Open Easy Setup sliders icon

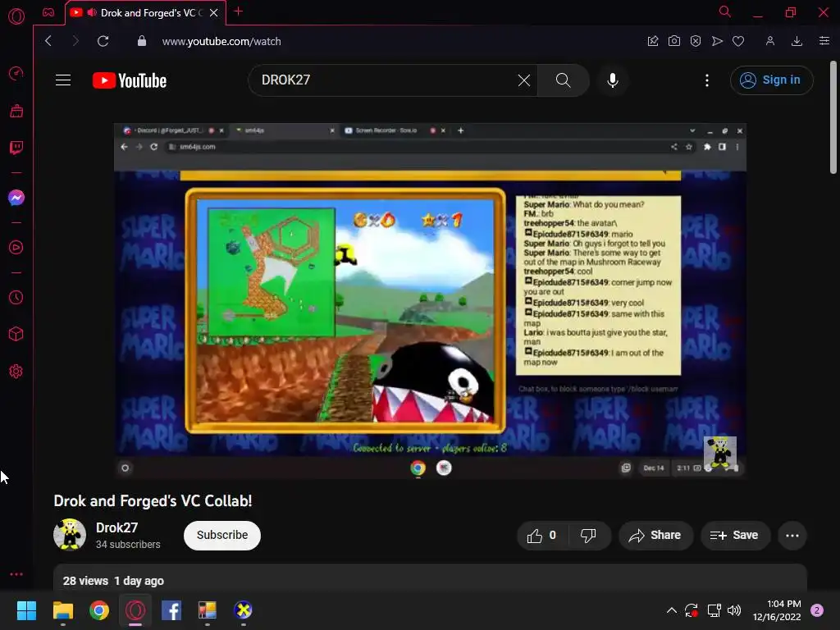824,41
